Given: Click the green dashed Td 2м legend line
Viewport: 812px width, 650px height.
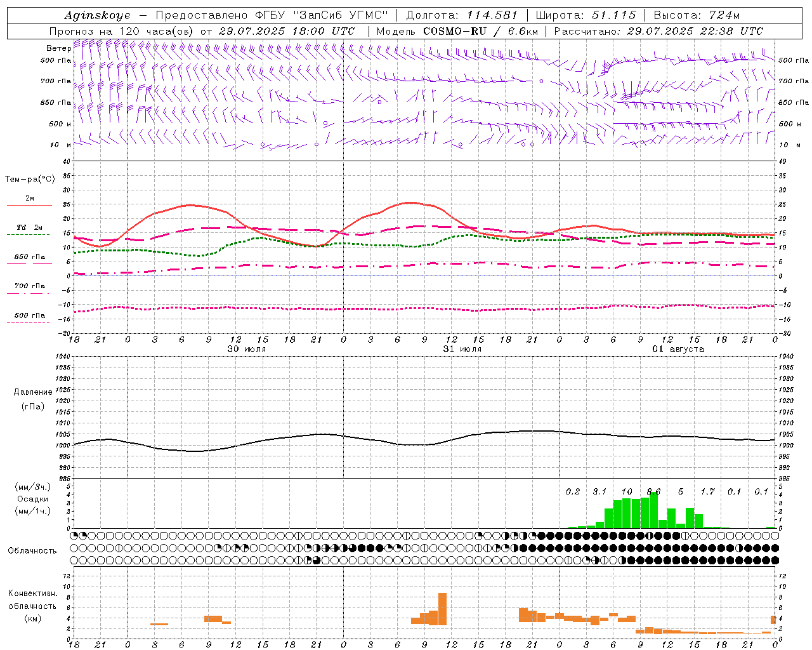Looking at the screenshot, I should [x=29, y=234].
